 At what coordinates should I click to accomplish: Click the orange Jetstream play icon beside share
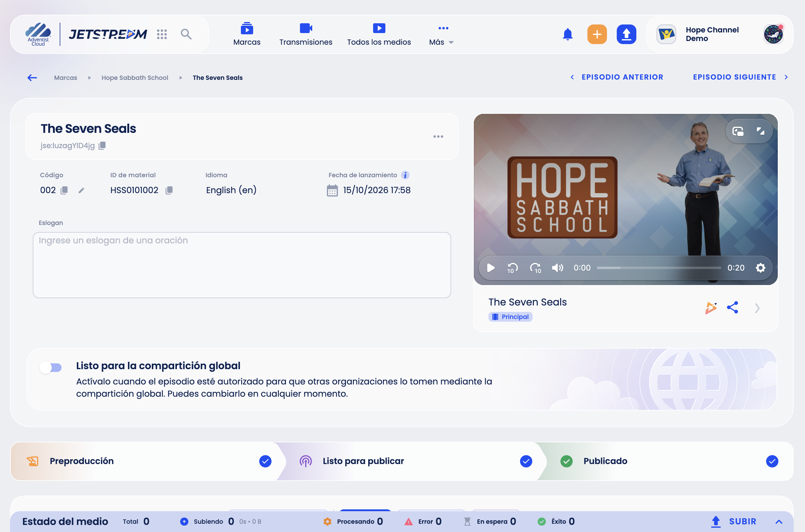tap(711, 308)
